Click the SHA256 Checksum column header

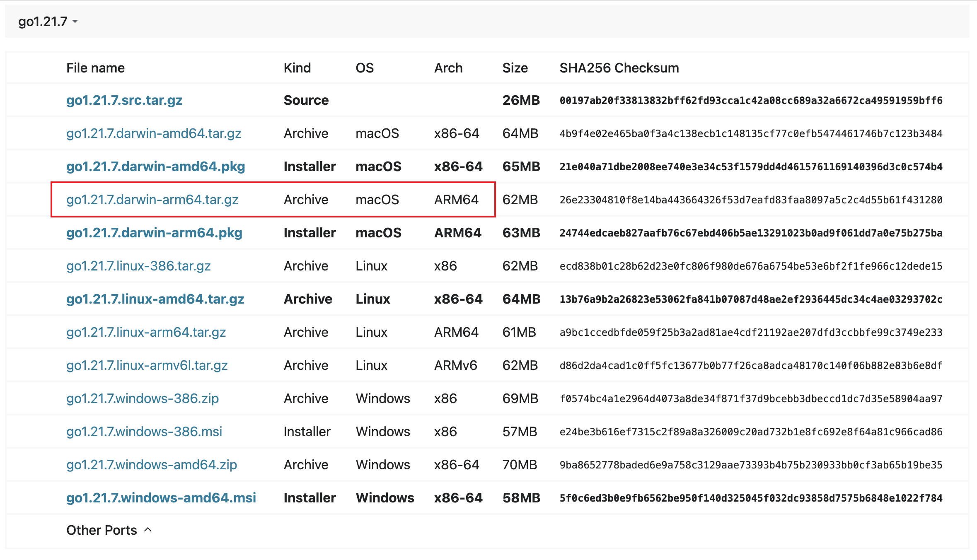coord(619,68)
